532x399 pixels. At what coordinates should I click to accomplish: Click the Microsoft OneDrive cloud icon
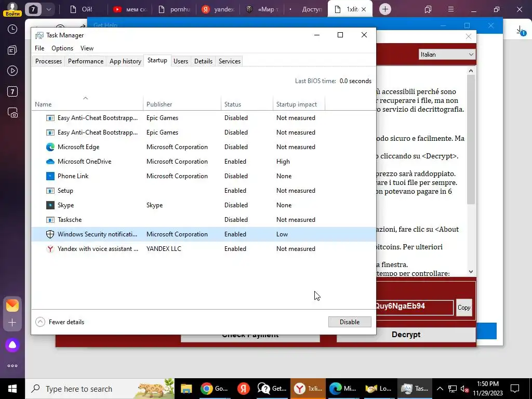(x=50, y=162)
